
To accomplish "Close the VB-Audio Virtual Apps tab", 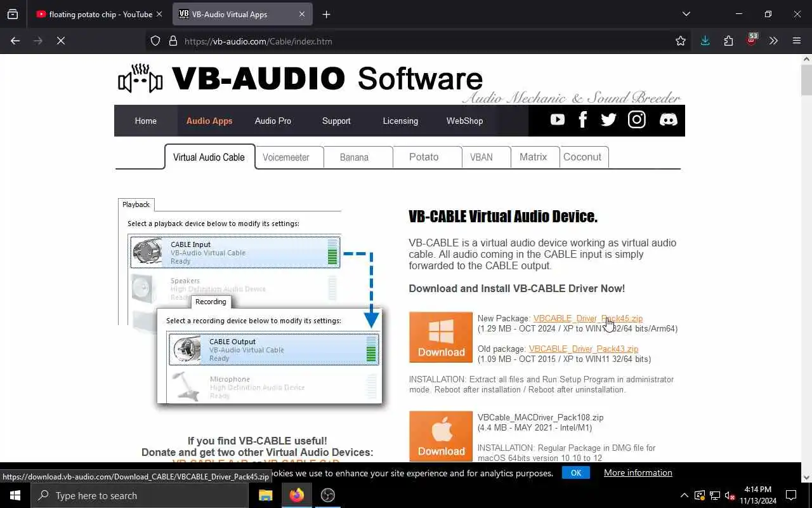I will [302, 14].
